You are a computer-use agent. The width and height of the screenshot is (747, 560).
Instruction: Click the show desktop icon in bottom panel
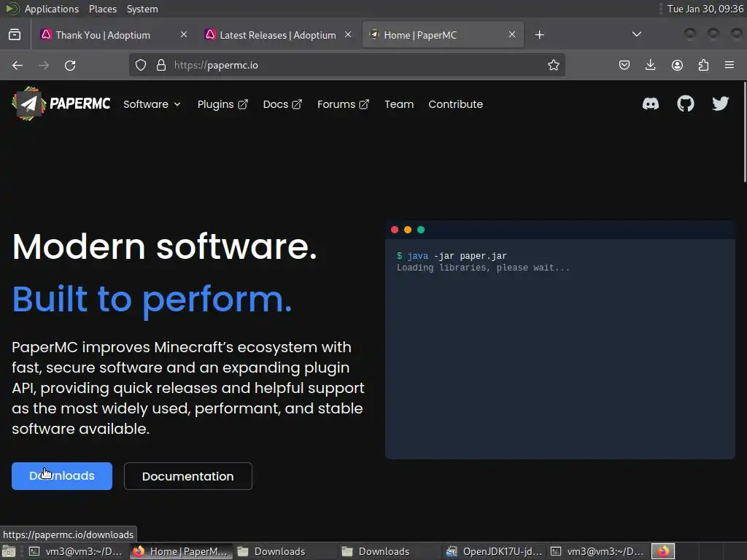[x=9, y=551]
